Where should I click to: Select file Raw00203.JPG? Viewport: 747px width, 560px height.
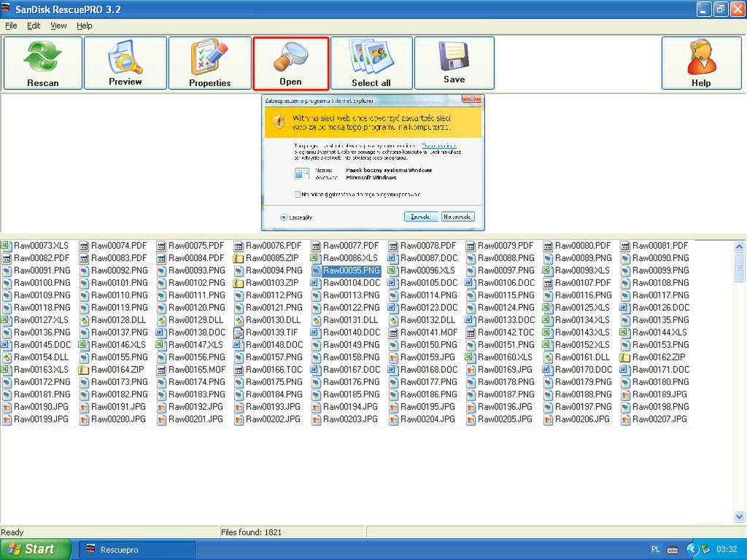click(350, 419)
